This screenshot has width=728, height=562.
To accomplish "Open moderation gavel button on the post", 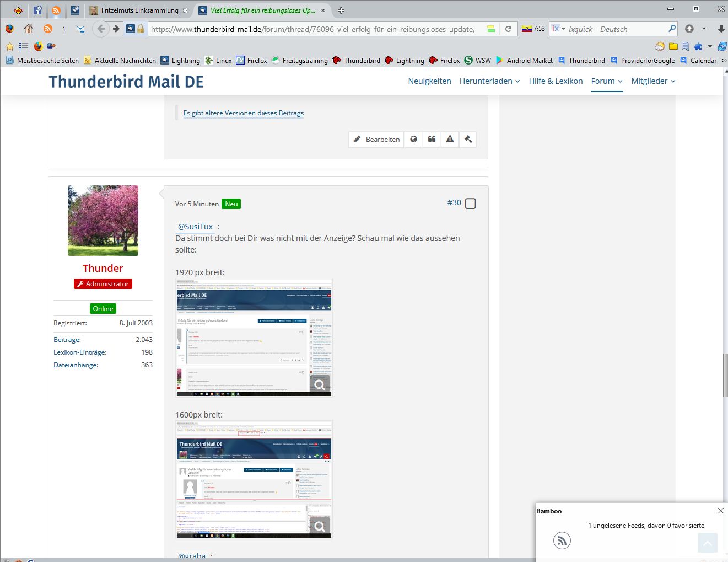I will pyautogui.click(x=468, y=139).
